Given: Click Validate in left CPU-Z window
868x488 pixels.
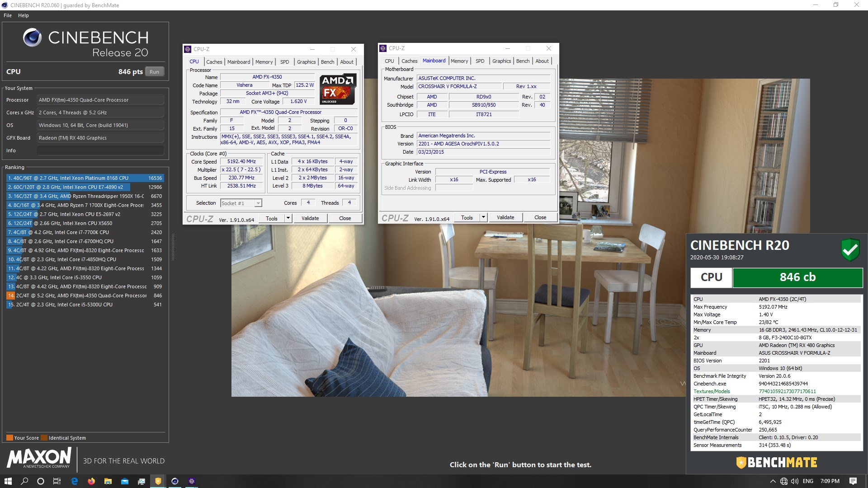Looking at the screenshot, I should point(310,218).
